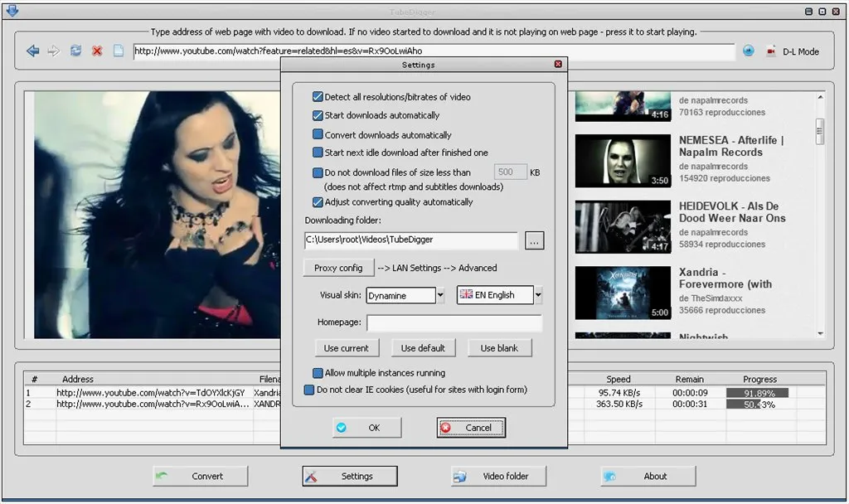The image size is (849, 504).
Task: Open Proxy config
Action: tap(338, 268)
